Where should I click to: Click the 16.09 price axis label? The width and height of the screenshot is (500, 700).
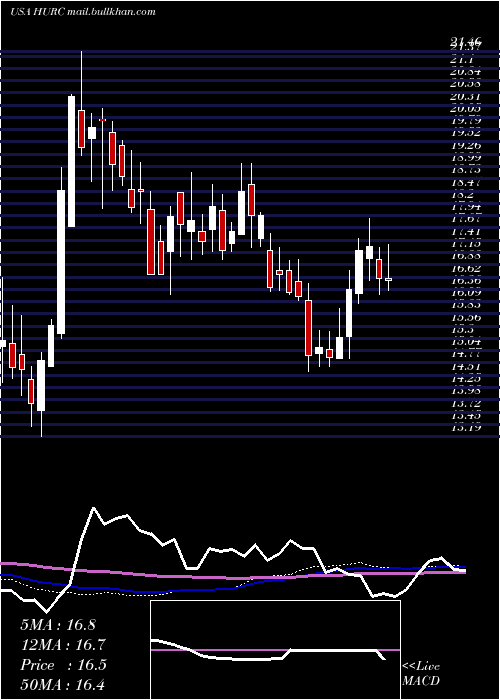click(x=466, y=293)
